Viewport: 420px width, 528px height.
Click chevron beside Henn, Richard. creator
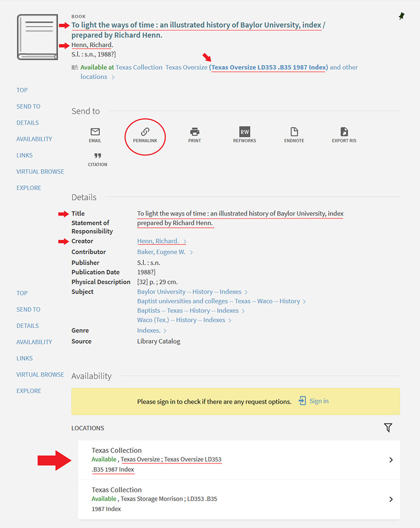pyautogui.click(x=185, y=241)
